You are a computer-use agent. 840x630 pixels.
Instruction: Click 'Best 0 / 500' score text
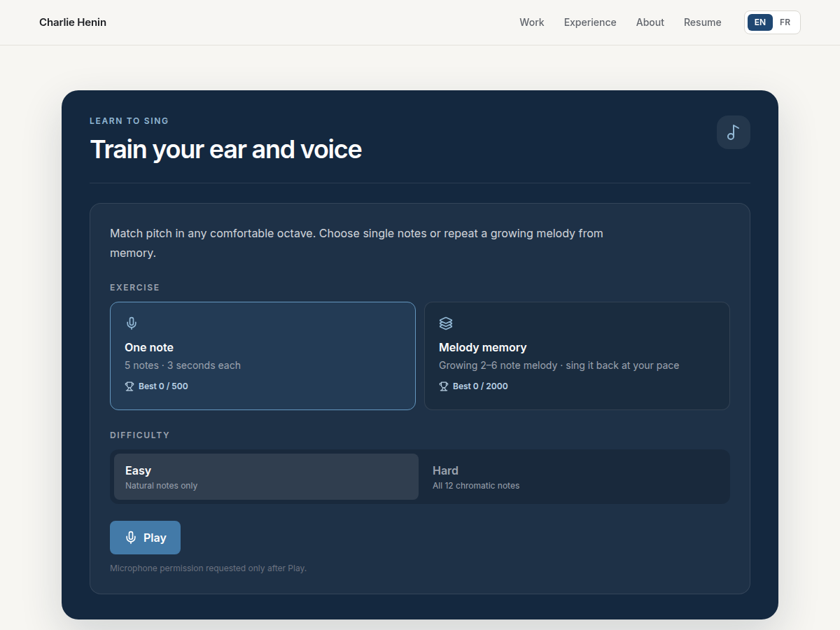[163, 386]
